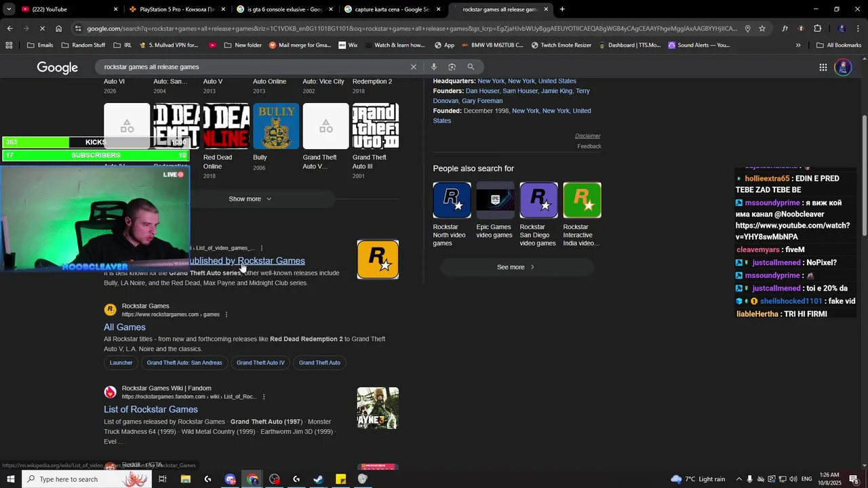Stop loading the current page
The height and width of the screenshot is (488, 868).
tap(43, 28)
